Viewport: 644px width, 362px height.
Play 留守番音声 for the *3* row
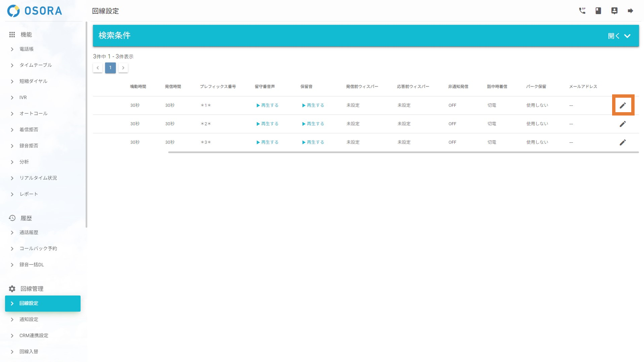pos(267,142)
